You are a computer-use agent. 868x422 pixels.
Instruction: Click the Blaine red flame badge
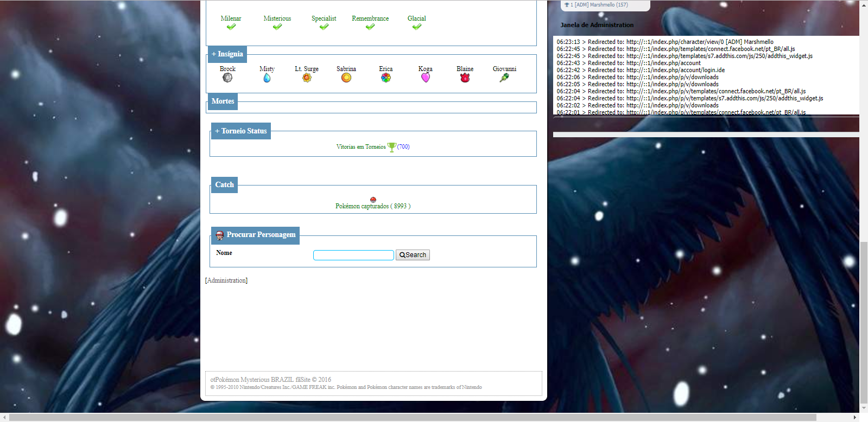pos(465,78)
